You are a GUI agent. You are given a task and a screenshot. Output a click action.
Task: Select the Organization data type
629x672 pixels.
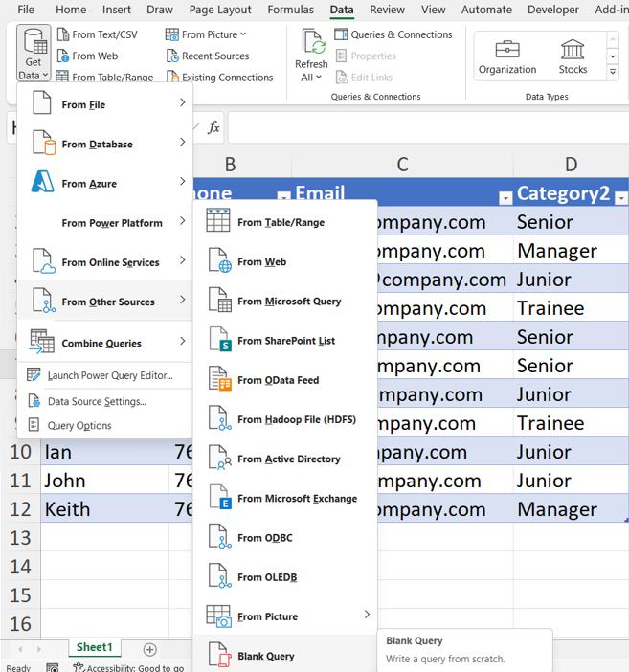pyautogui.click(x=507, y=56)
